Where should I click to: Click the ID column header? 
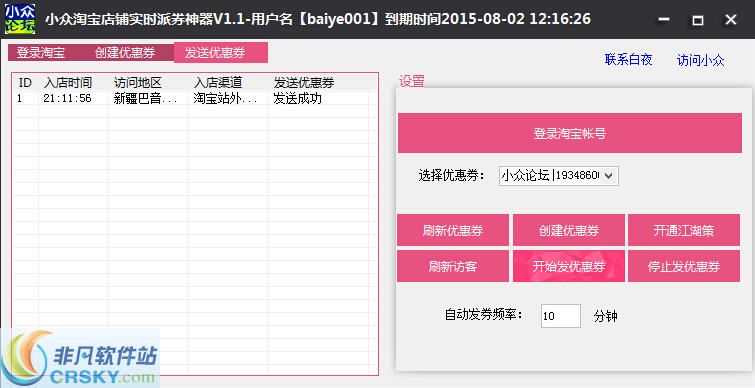[x=26, y=83]
